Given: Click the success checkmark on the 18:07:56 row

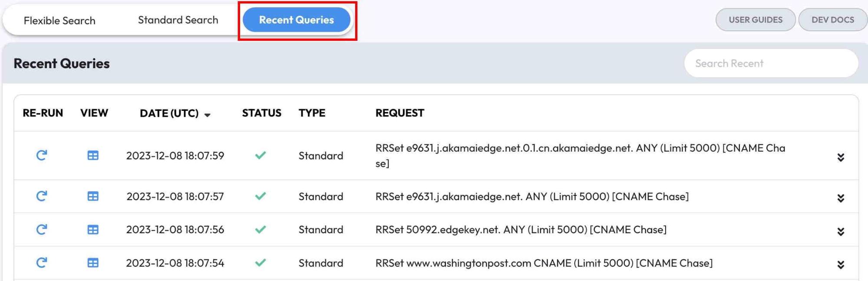Looking at the screenshot, I should 261,229.
